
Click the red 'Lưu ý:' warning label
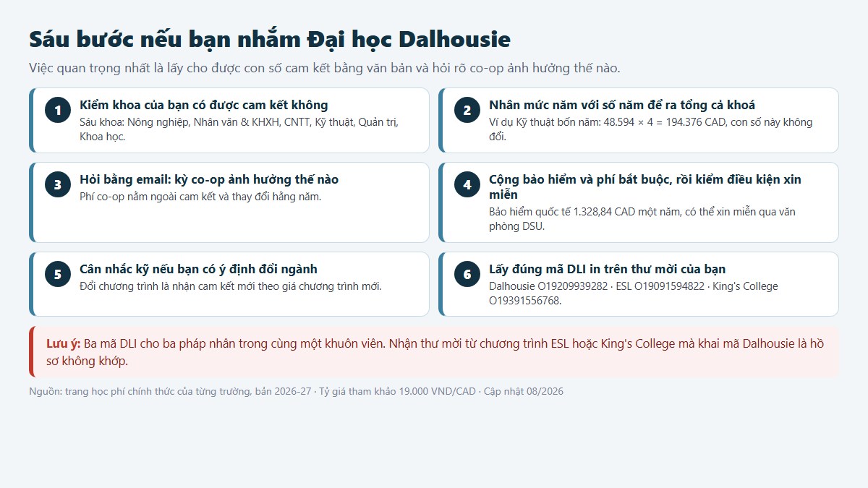point(63,343)
